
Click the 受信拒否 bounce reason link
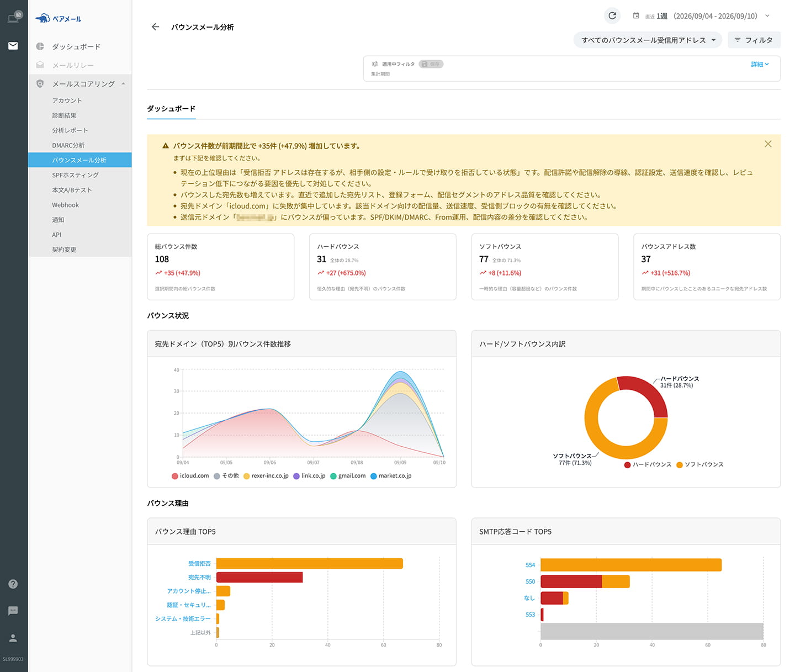[199, 564]
